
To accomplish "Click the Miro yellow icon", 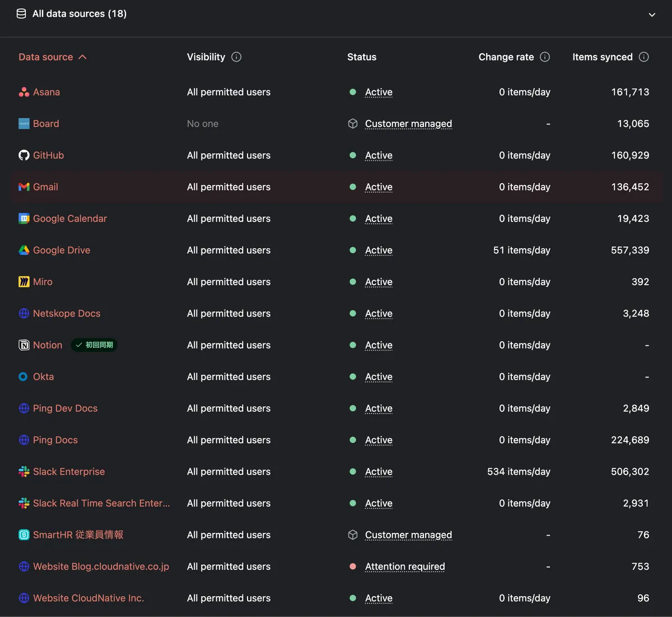I will pyautogui.click(x=24, y=282).
